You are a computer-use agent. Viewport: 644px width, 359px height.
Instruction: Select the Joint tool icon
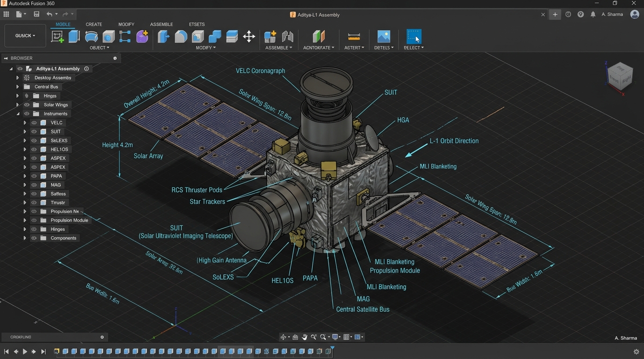pyautogui.click(x=287, y=36)
